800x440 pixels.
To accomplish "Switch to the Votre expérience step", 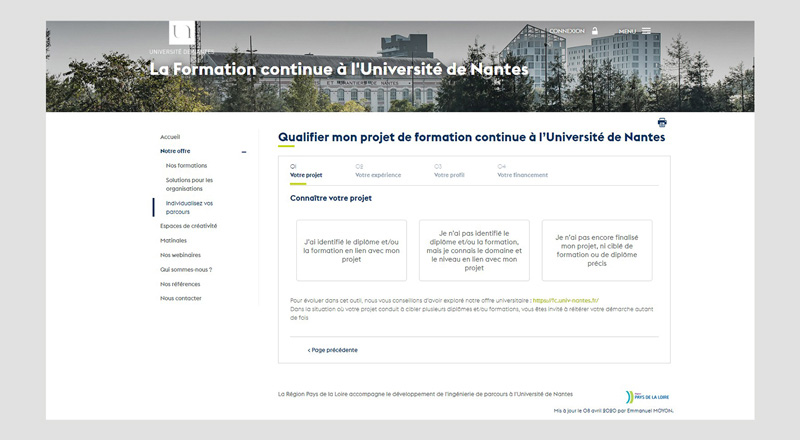I will [378, 171].
